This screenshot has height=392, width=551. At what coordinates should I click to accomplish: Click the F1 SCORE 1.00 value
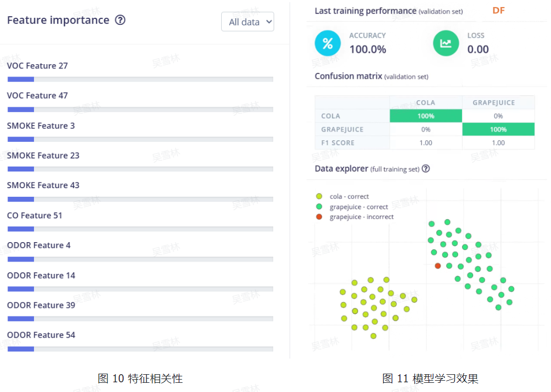pos(425,142)
